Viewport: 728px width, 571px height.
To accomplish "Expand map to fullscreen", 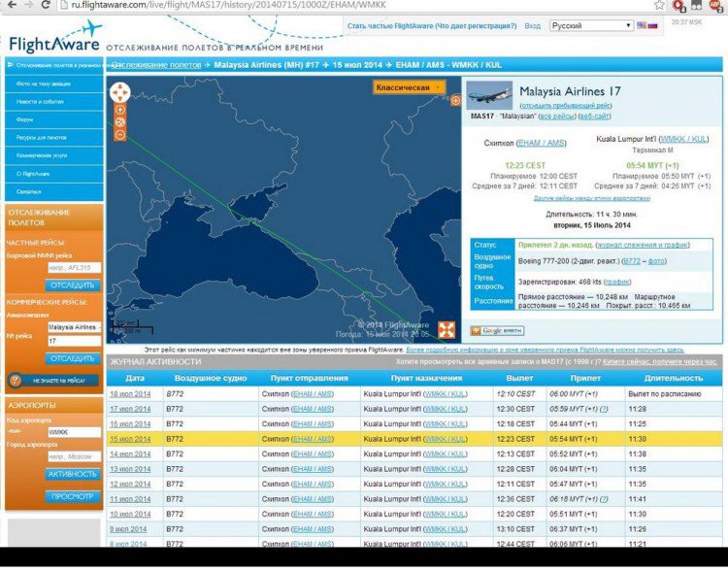I will pyautogui.click(x=447, y=329).
